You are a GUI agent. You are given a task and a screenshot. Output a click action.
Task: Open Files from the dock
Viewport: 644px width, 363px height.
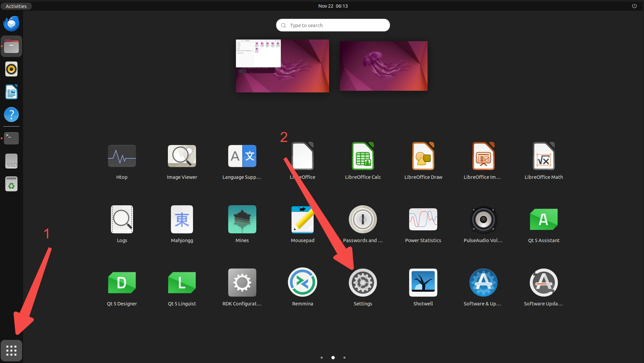(x=11, y=46)
